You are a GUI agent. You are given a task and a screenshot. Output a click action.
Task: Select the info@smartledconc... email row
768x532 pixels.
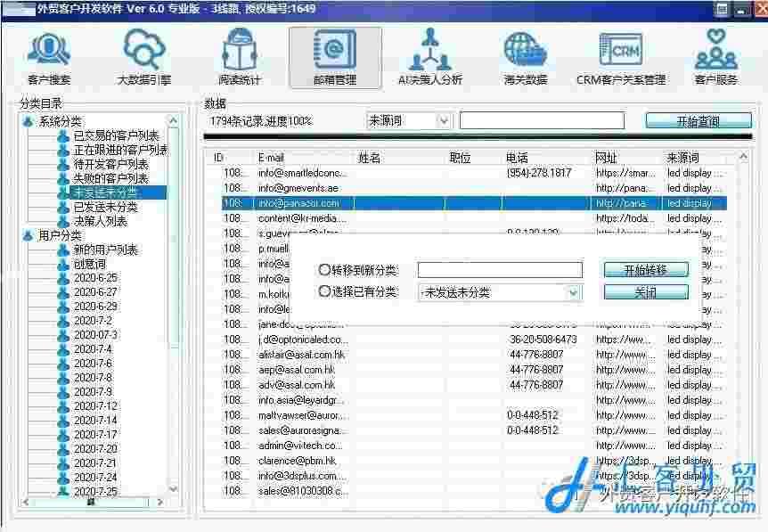(474, 173)
